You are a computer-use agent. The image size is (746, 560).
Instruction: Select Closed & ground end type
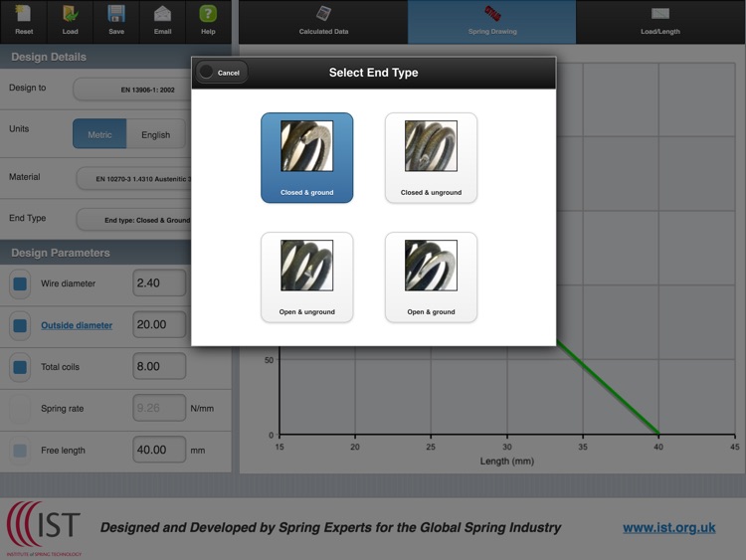(x=307, y=157)
